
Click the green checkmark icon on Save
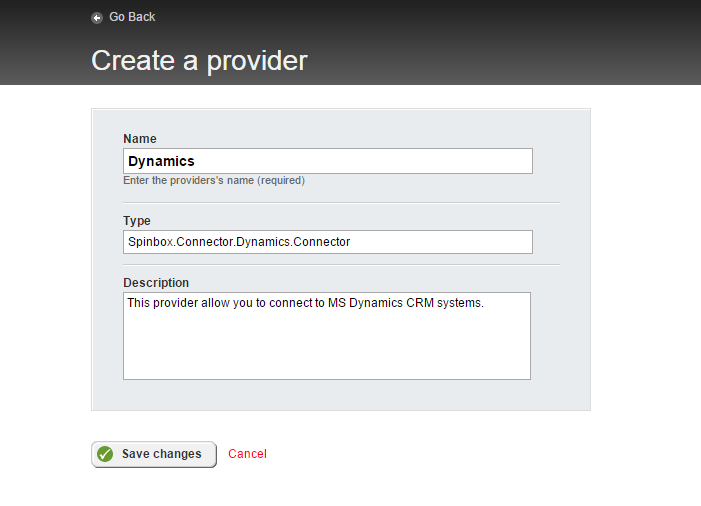(106, 454)
